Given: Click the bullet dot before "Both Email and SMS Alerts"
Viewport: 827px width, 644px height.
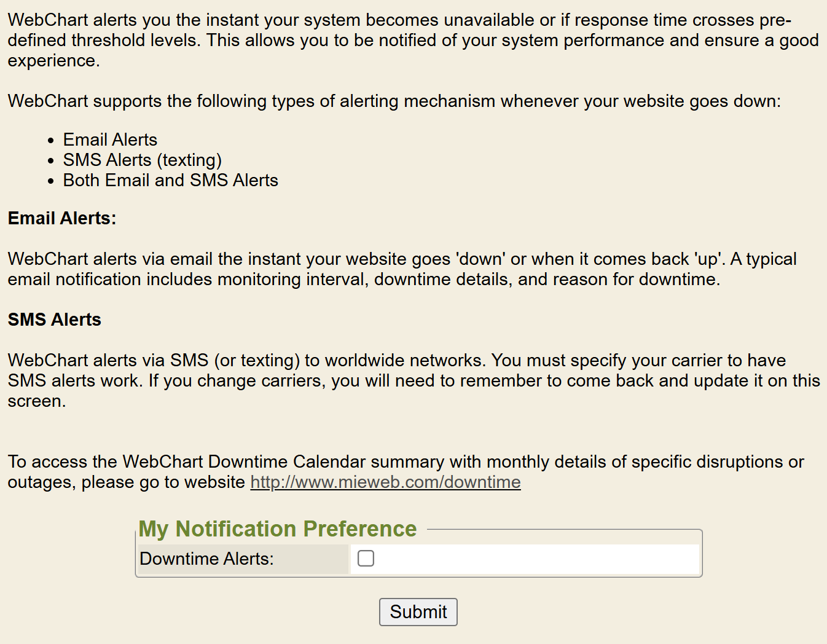Looking at the screenshot, I should [x=52, y=181].
